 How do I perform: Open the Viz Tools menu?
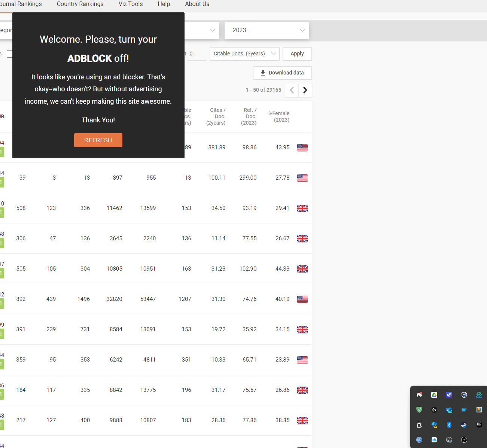tap(131, 4)
